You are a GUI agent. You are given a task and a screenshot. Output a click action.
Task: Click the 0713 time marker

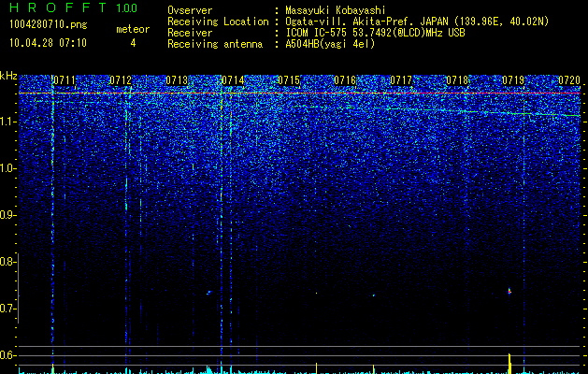pos(177,80)
